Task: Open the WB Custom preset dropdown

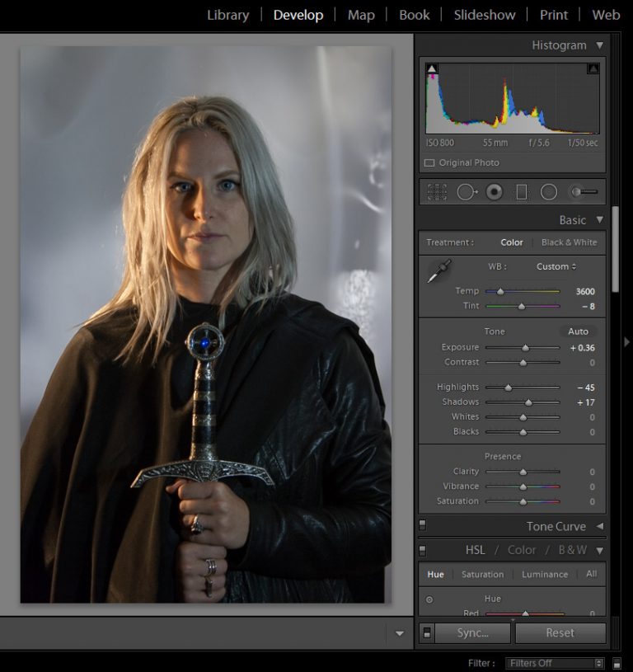Action: pos(556,266)
